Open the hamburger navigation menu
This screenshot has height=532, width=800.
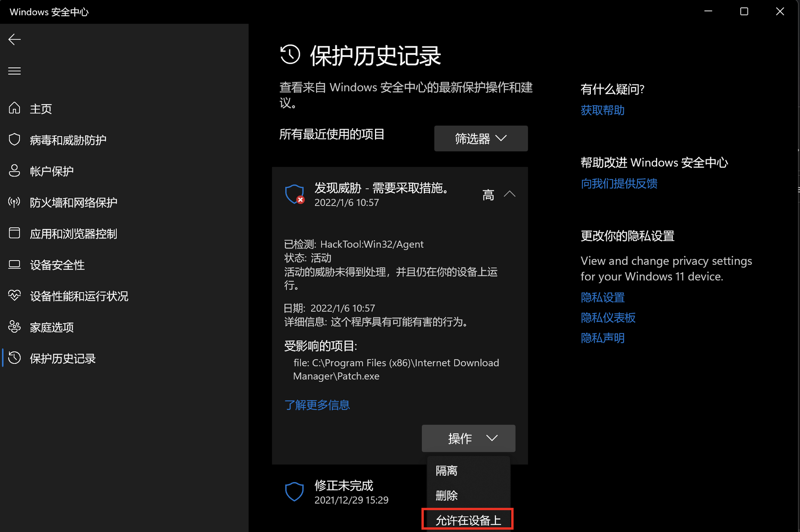click(15, 71)
